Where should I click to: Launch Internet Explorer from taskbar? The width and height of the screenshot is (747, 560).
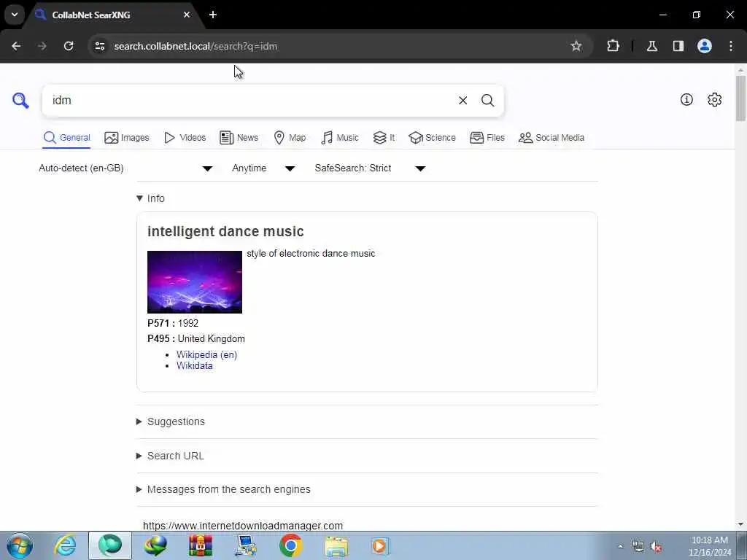tap(65, 545)
